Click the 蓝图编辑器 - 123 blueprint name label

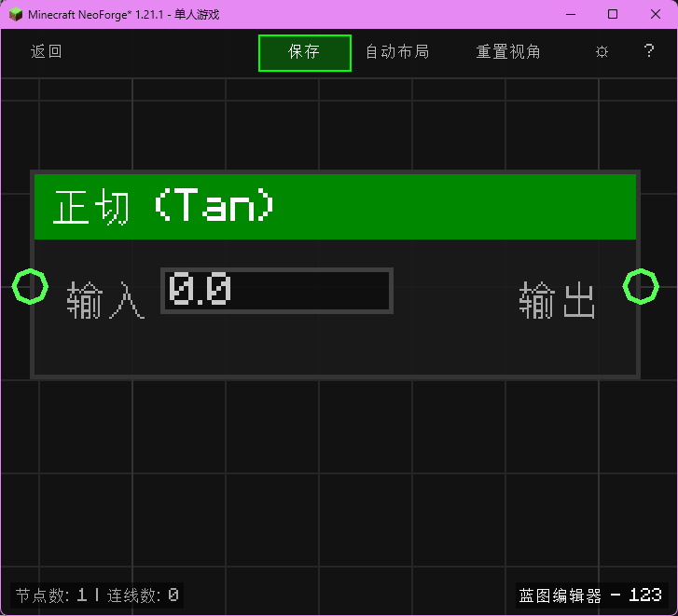click(x=590, y=595)
